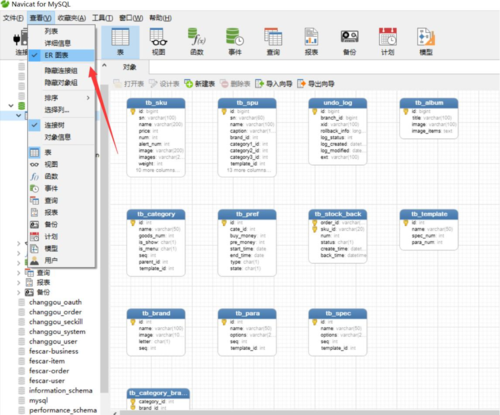
Task: Open the 模型 model toolbar icon
Action: 426,42
